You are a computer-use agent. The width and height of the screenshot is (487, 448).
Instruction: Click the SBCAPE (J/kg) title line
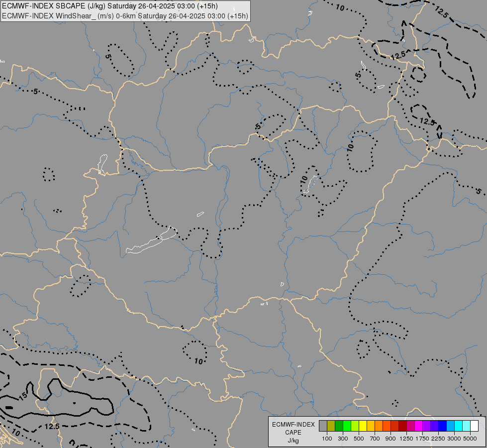[110, 6]
